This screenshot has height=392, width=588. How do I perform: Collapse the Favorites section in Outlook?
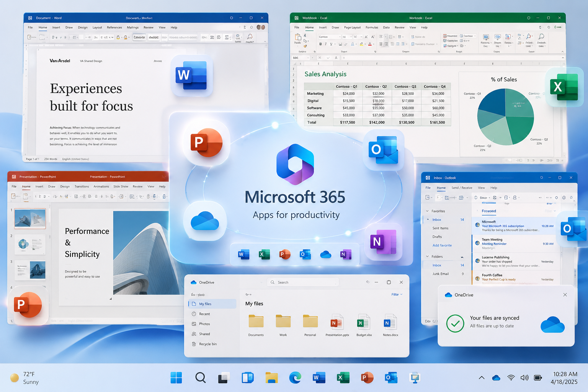pyautogui.click(x=428, y=211)
